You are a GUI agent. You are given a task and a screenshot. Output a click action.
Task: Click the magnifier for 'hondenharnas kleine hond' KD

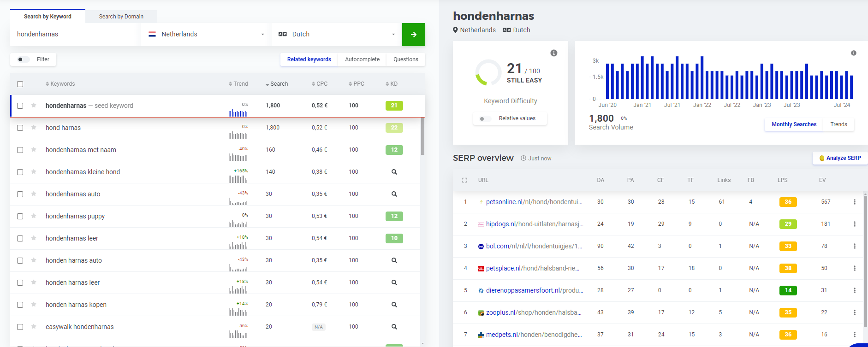394,172
